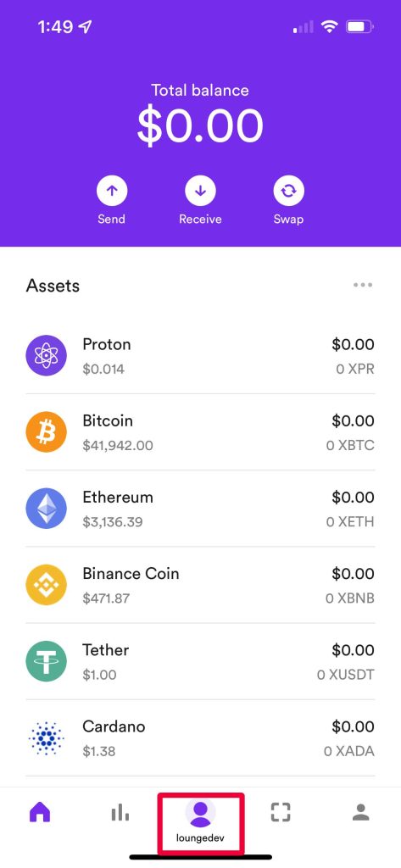401x868 pixels.
Task: Open the Swap circular arrows icon
Action: (x=288, y=191)
